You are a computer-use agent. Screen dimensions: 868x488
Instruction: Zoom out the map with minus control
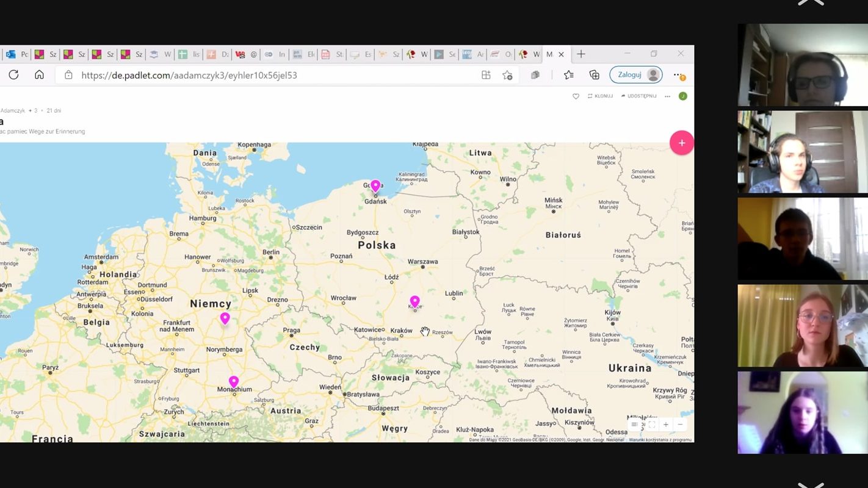(x=680, y=425)
